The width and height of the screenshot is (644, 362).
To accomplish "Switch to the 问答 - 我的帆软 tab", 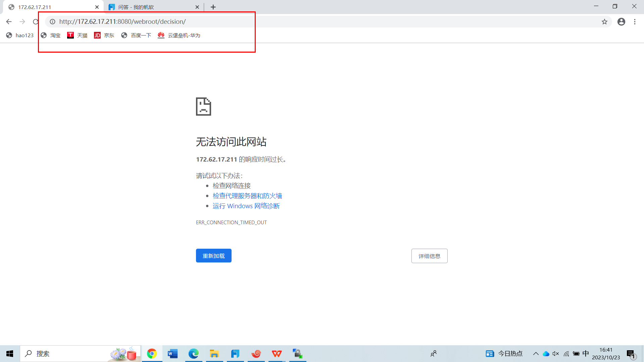I will tap(154, 7).
